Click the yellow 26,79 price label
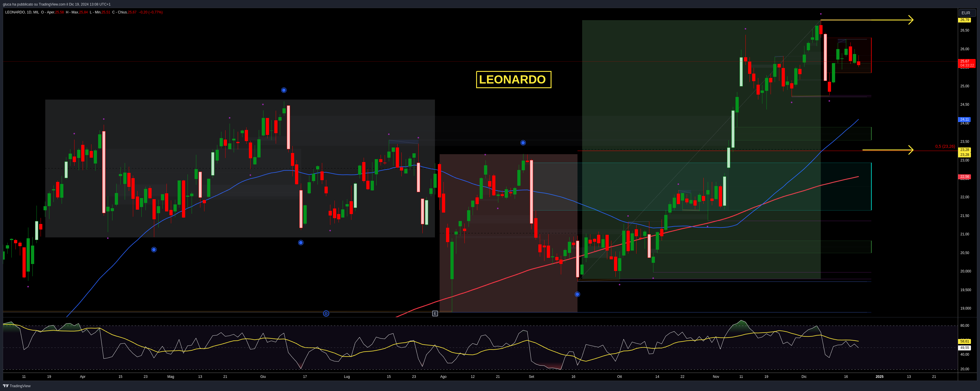 click(x=965, y=20)
